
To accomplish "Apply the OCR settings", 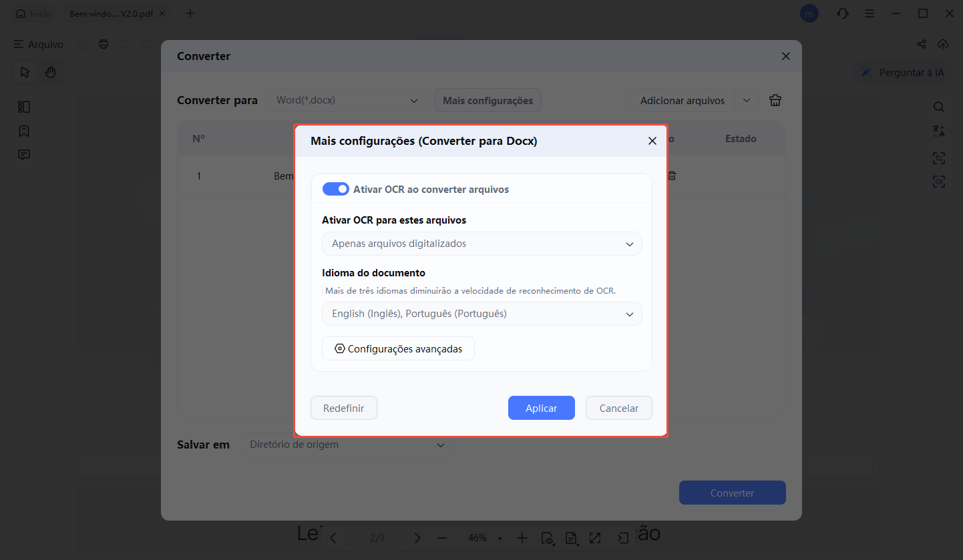I will pyautogui.click(x=541, y=408).
